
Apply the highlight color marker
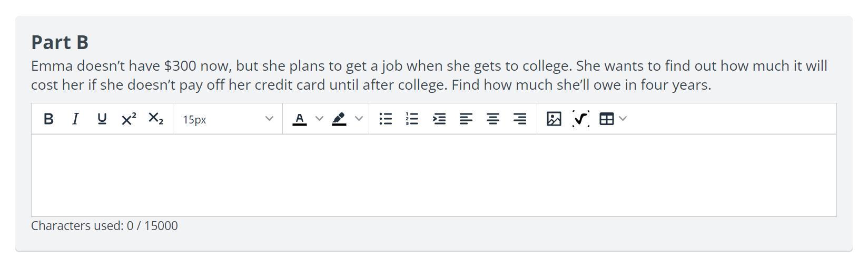point(339,119)
